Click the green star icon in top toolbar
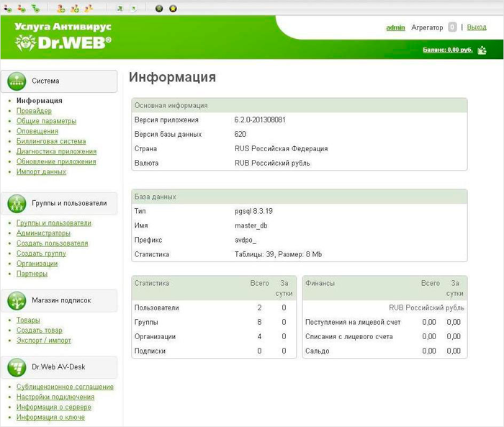The width and height of the screenshot is (504, 427). tap(159, 8)
